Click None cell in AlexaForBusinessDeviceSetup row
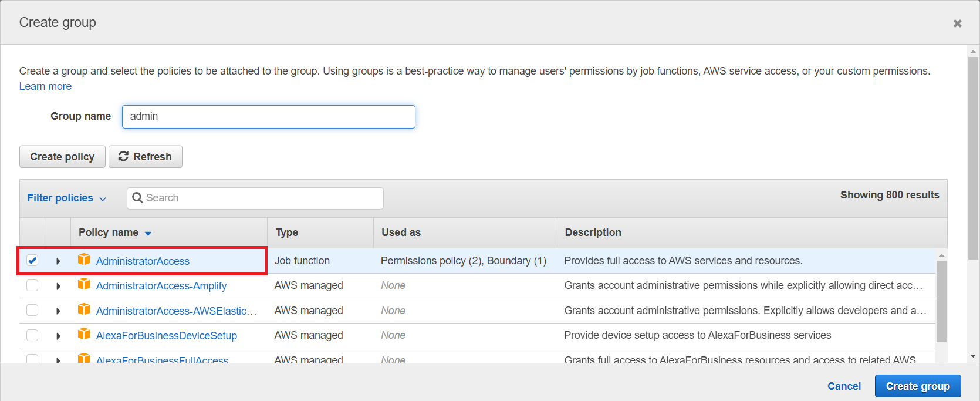Viewport: 980px width, 401px height. pyautogui.click(x=393, y=335)
